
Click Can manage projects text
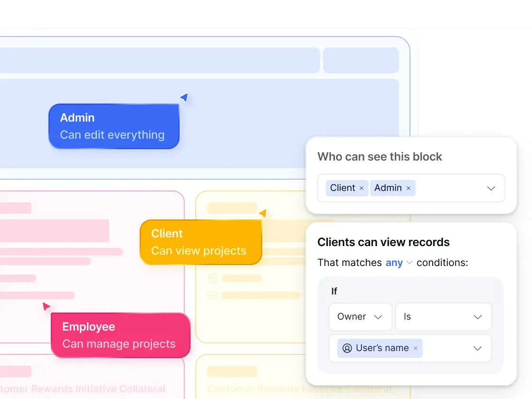tap(119, 344)
